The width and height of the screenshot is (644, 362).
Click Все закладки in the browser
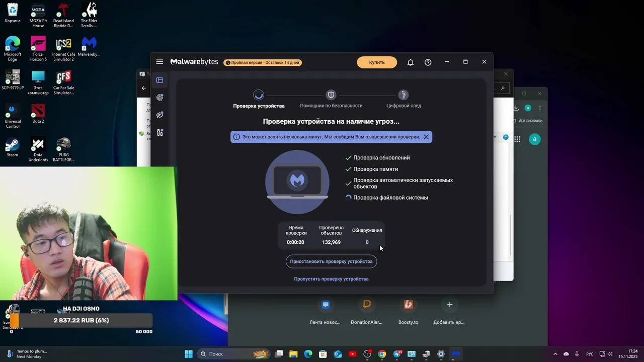click(x=528, y=121)
